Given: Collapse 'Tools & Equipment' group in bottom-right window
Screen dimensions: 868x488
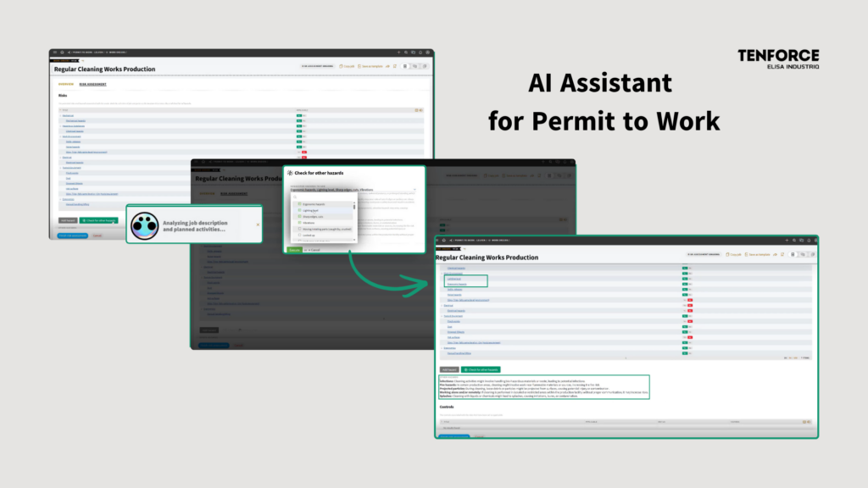Looking at the screenshot, I should [442, 316].
